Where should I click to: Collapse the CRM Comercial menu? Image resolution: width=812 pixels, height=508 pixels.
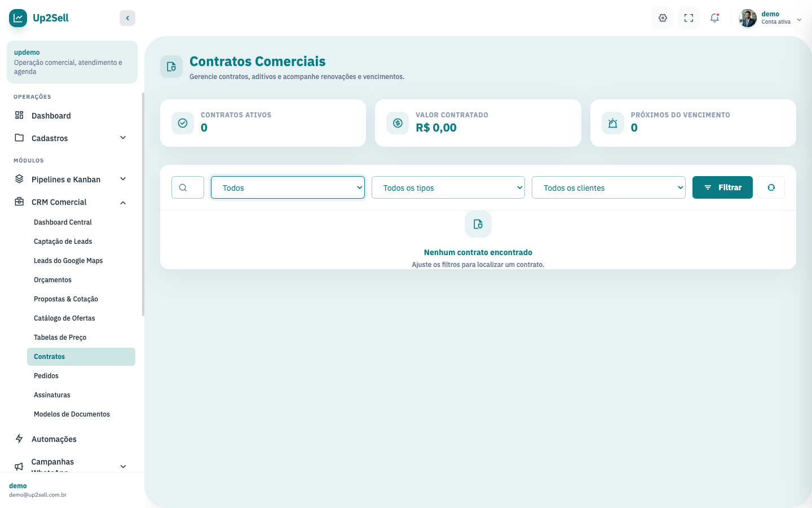click(x=72, y=202)
